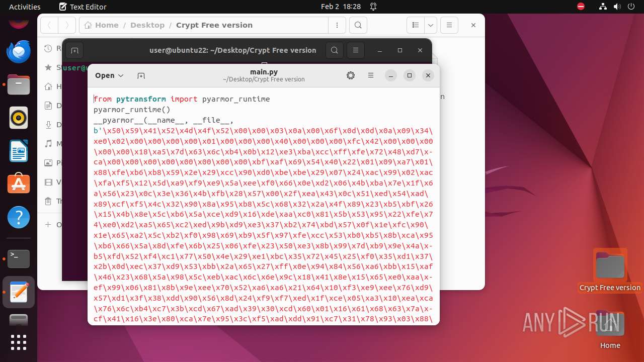The height and width of the screenshot is (362, 644).
Task: Open Files window main menu
Action: [x=449, y=25]
